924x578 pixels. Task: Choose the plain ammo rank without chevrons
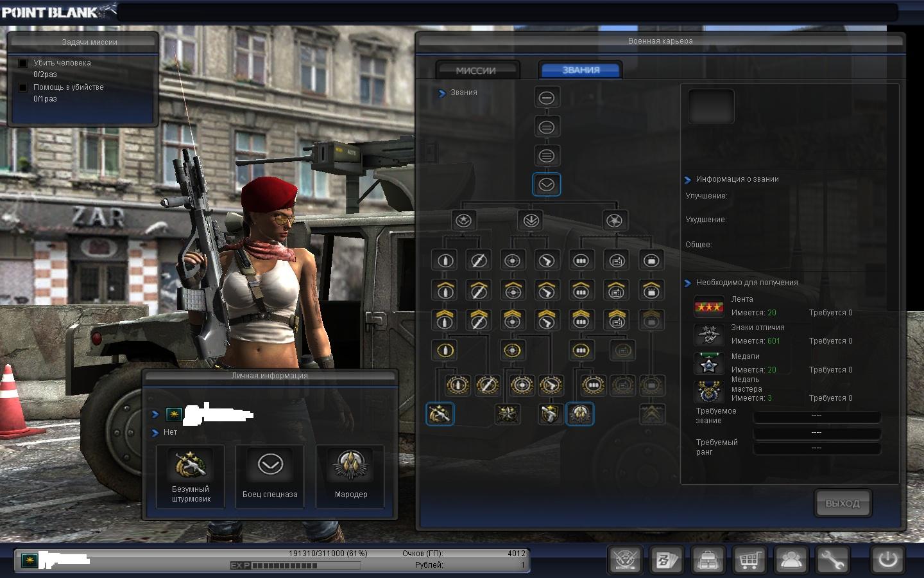point(581,261)
